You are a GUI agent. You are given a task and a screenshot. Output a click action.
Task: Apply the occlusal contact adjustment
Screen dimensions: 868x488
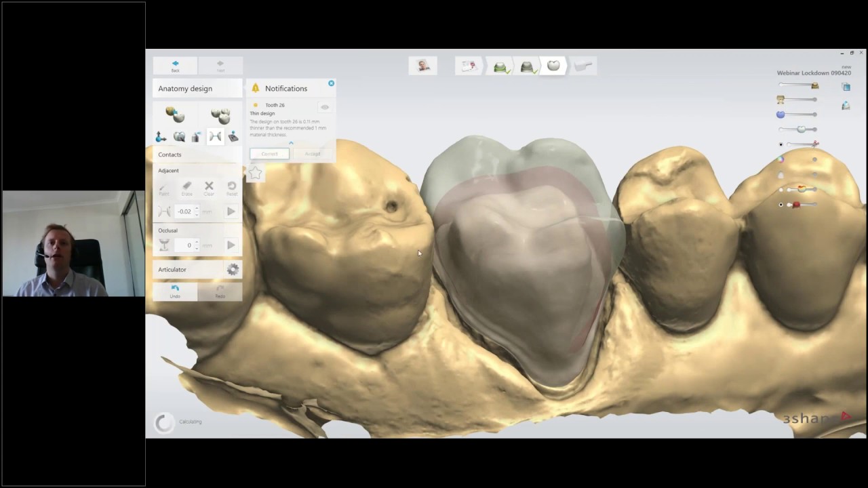coord(231,245)
